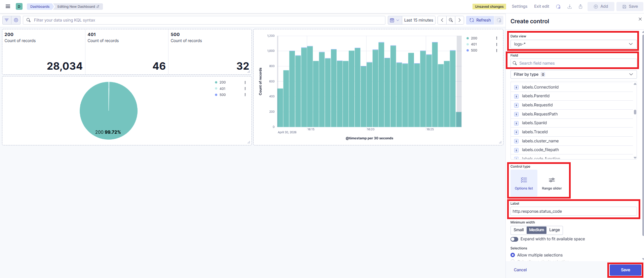
Task: Choose the Options list control type
Action: click(524, 183)
